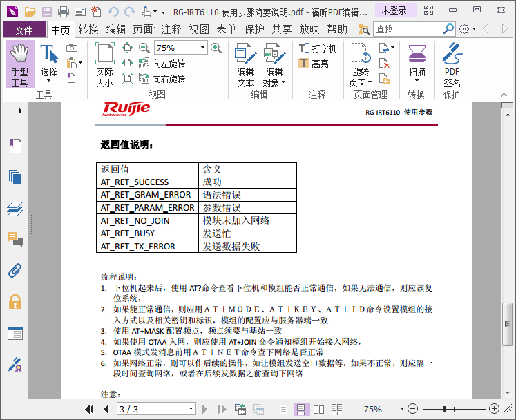Image resolution: width=516 pixels, height=420 pixels.
Task: Click the zoom in magnifier in ribbon
Action: 216,48
